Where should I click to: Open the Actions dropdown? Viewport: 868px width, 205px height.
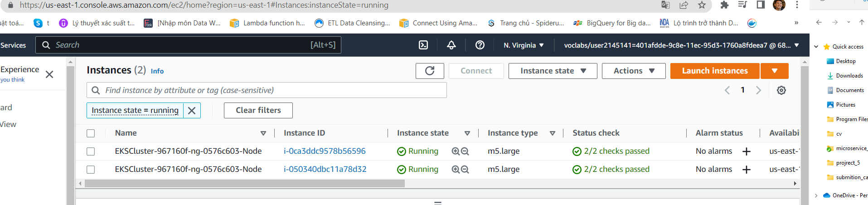634,71
